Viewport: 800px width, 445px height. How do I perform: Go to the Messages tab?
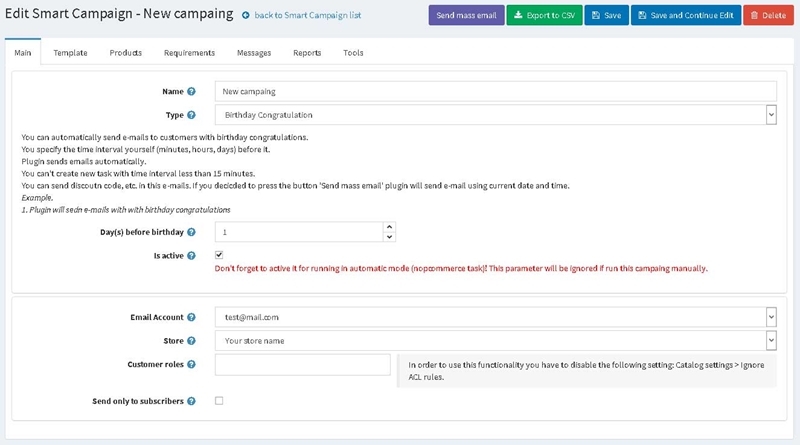point(254,53)
